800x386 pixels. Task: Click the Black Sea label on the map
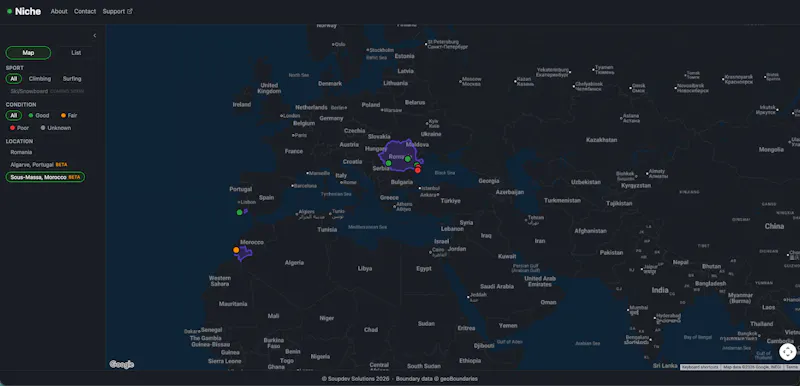444,173
